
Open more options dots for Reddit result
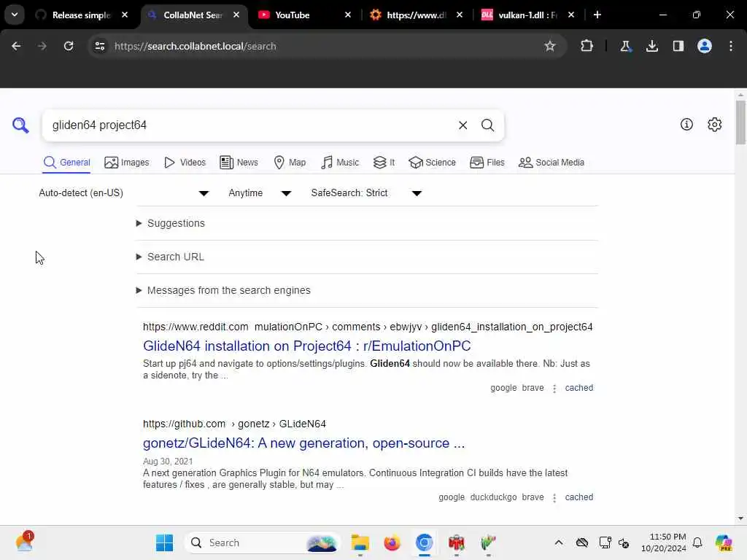pyautogui.click(x=554, y=389)
